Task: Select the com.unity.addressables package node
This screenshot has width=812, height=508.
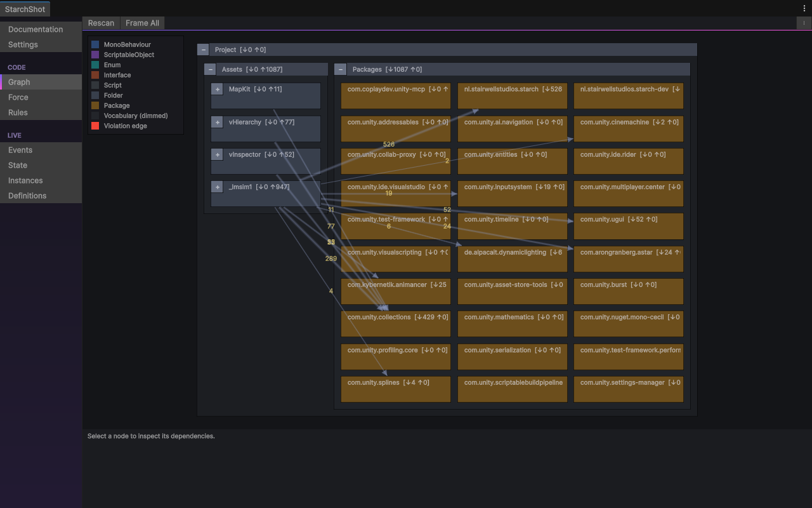Action: [x=396, y=128]
